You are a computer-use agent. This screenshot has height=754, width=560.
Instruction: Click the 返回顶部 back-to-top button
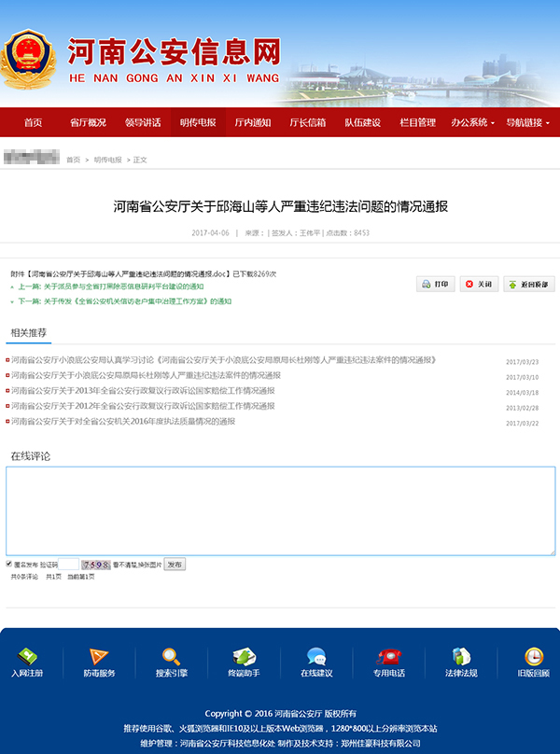click(528, 284)
